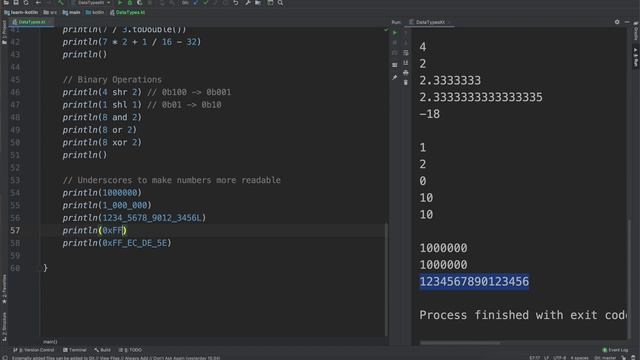Viewport: 640px width, 360px height.
Task: Click the Search Everywhere magnifier icon
Action: point(280,2)
